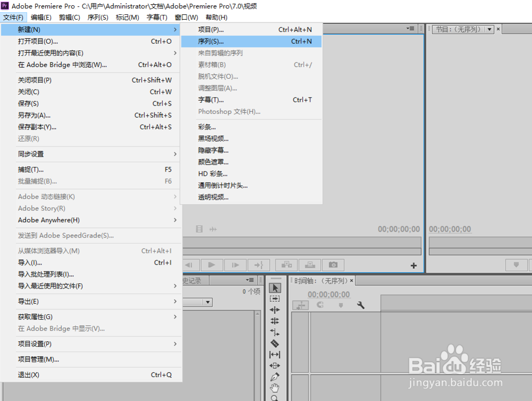Select the Ripple Edit tool
This screenshot has height=401, width=532.
click(275, 309)
